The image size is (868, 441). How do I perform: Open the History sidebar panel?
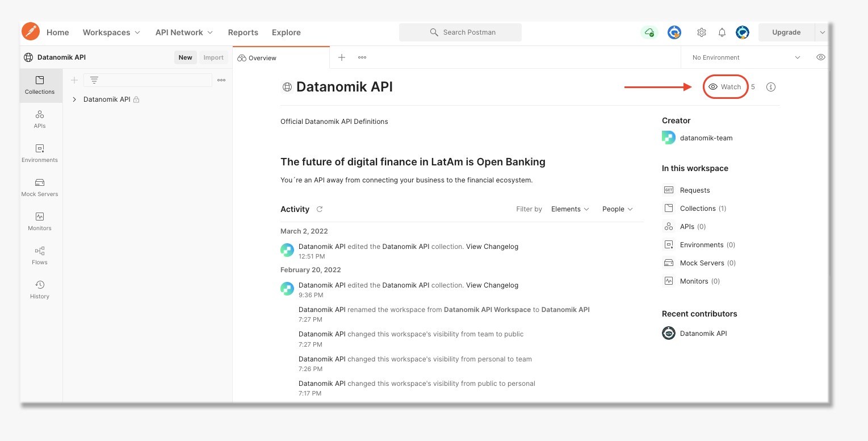(x=40, y=290)
